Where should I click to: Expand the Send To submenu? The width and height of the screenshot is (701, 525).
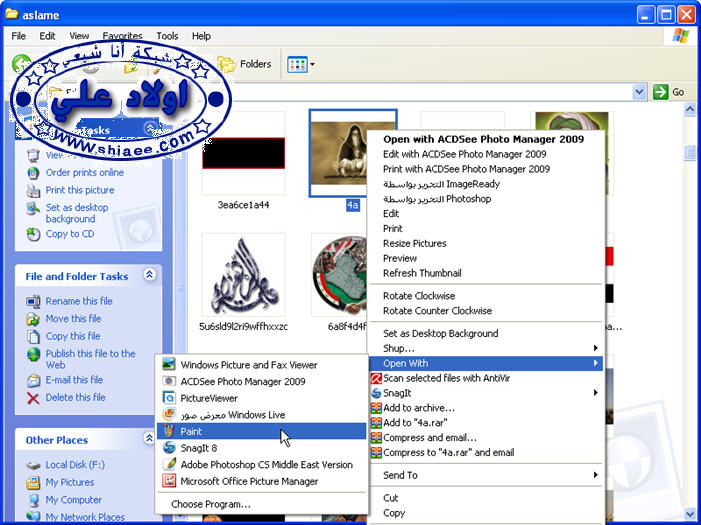pos(486,475)
